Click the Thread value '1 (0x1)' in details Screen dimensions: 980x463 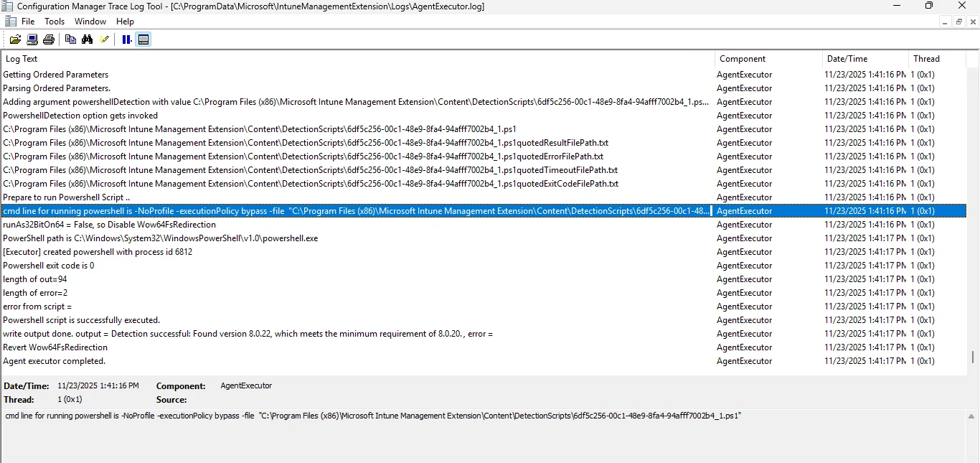(x=70, y=399)
